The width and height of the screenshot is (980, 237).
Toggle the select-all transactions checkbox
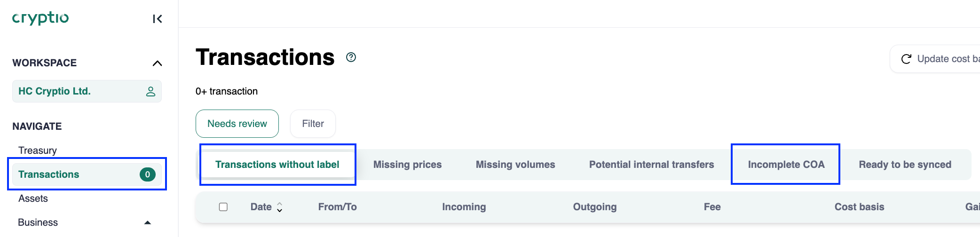point(223,207)
